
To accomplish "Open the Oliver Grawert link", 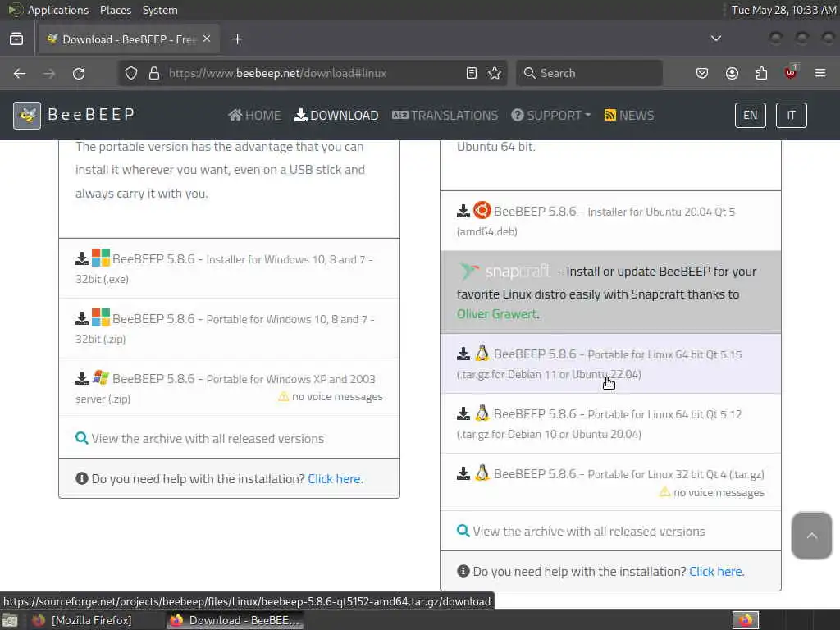I will click(496, 314).
